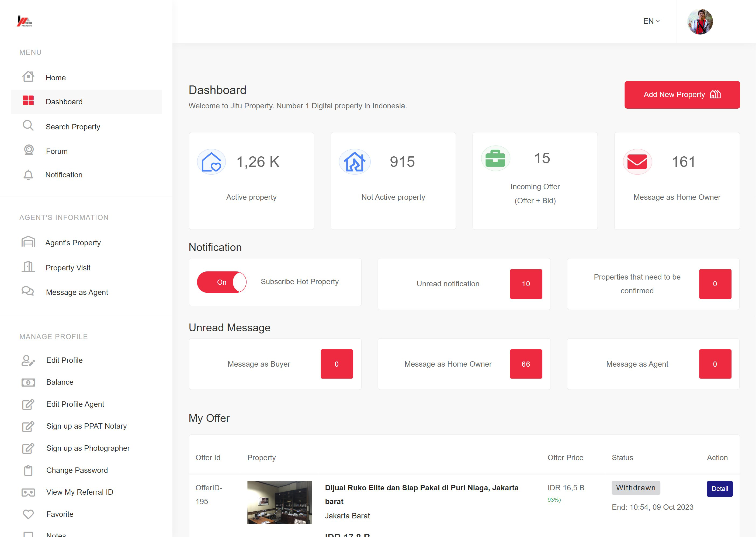Click the Offer Price column header
This screenshot has width=756, height=537.
(x=565, y=458)
